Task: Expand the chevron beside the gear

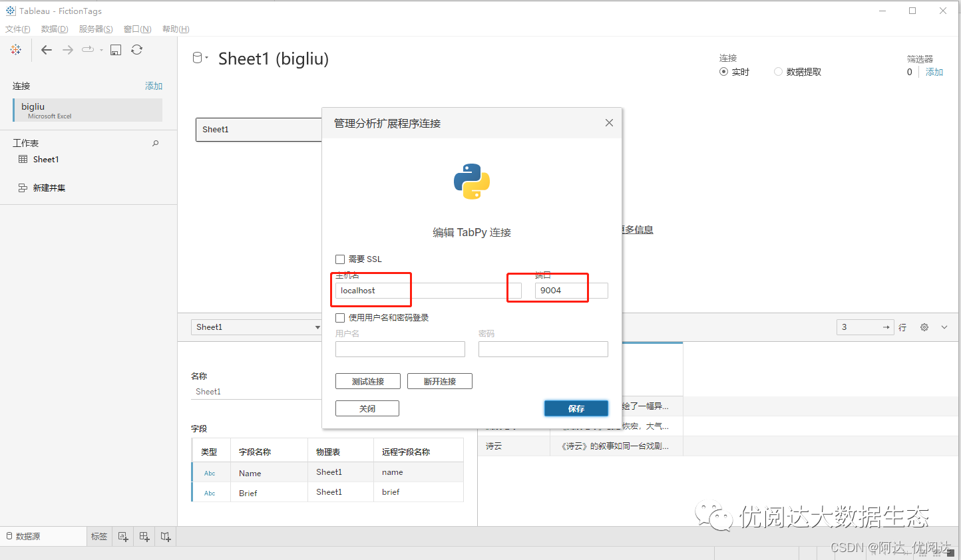Action: [944, 327]
